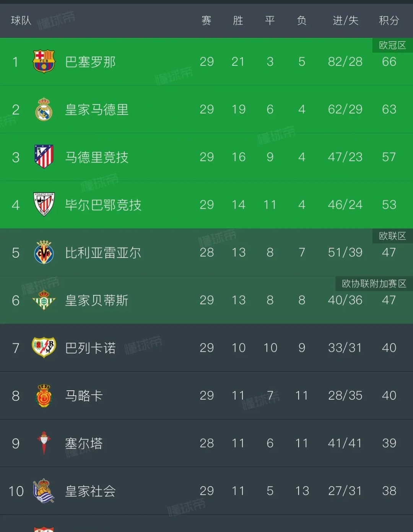
Task: Select the 球队 column header
Action: (x=21, y=20)
